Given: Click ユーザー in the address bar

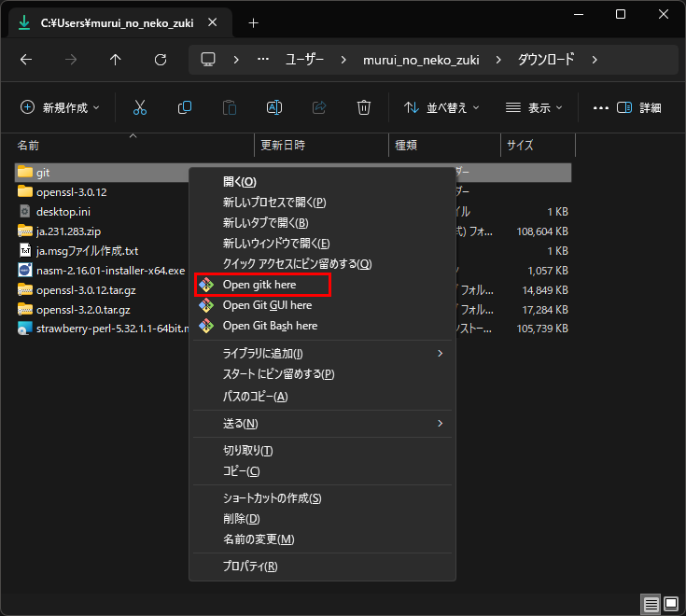Looking at the screenshot, I should 304,60.
